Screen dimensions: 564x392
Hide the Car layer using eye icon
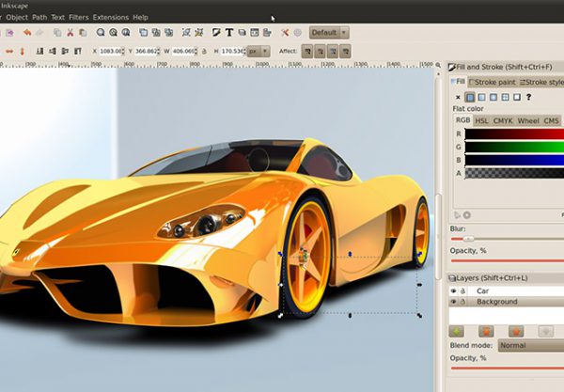pos(454,290)
